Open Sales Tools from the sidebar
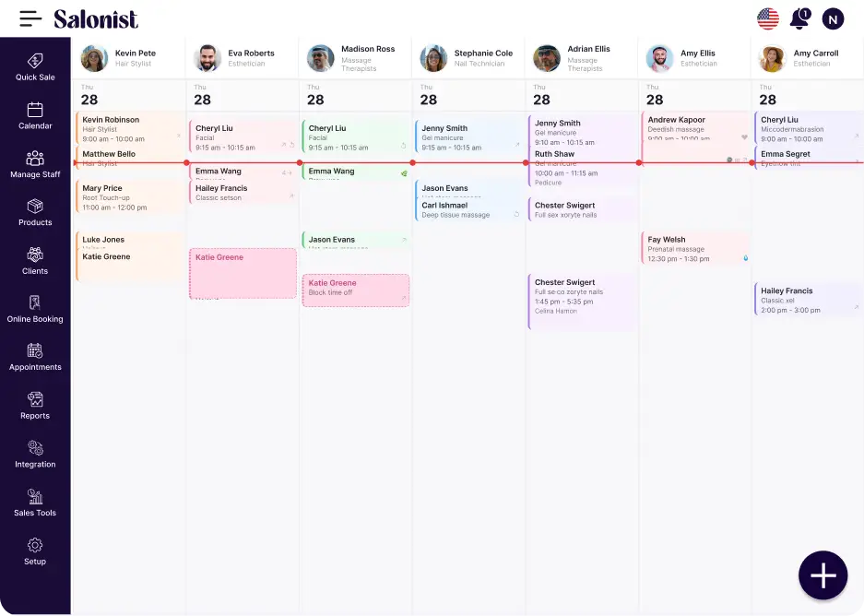864x616 pixels. pyautogui.click(x=35, y=503)
